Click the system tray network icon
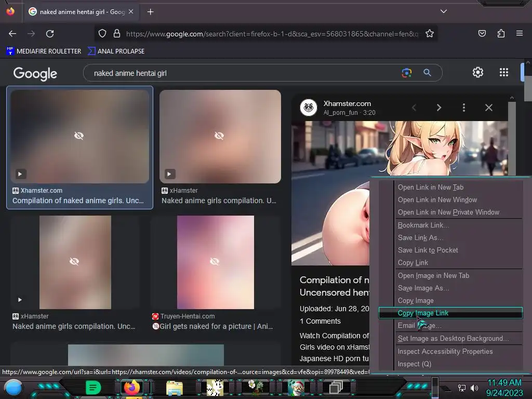 pos(461,388)
